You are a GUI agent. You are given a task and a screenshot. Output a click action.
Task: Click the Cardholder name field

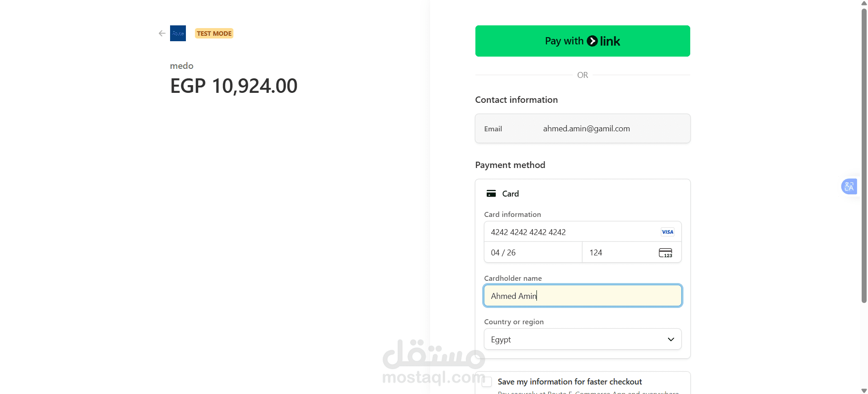click(582, 296)
